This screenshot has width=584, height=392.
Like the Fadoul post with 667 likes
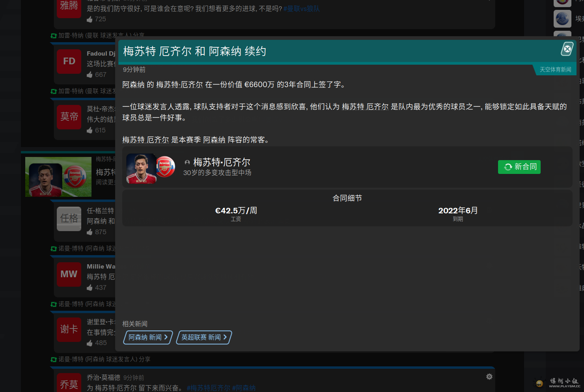(x=90, y=75)
